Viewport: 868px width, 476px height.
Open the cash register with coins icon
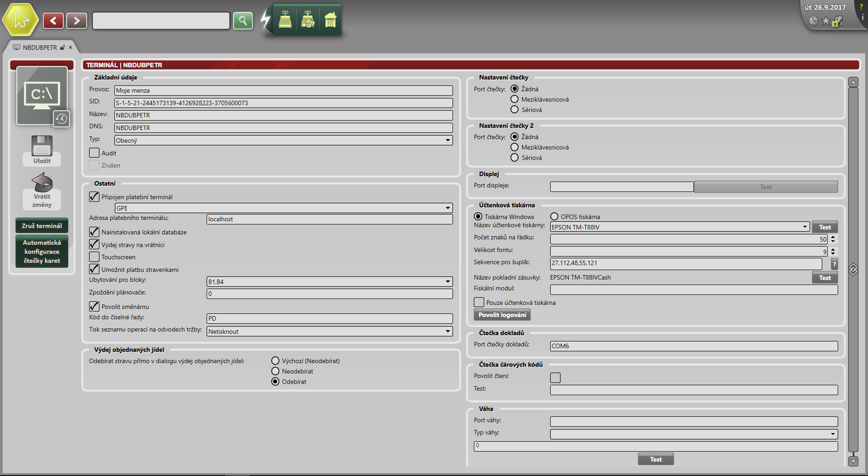[308, 20]
